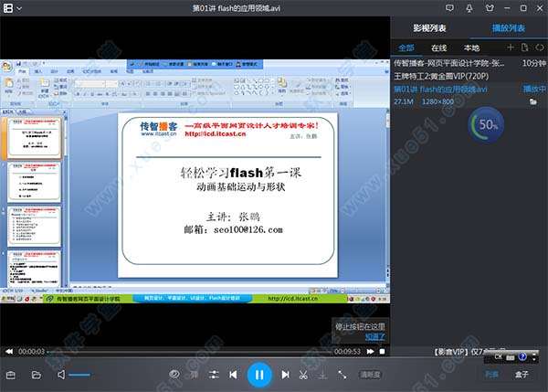Click the third slide thumbnail in the video
548x392 pixels.
tap(35, 226)
